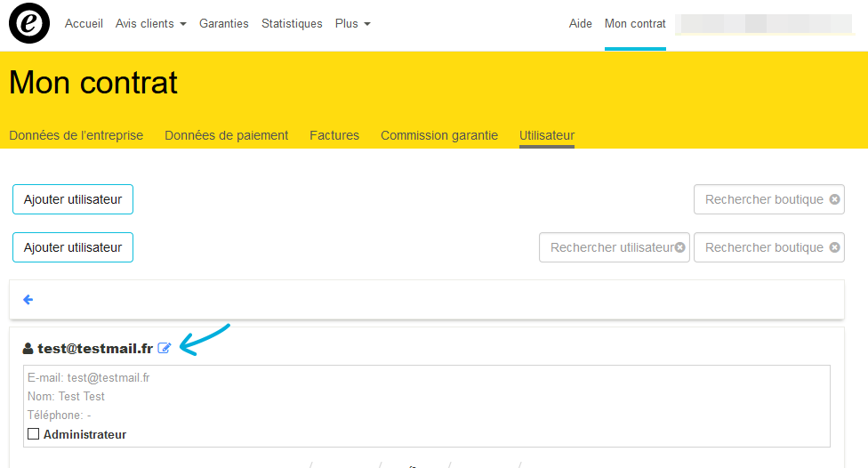Open the Statistiques menu item

tap(292, 24)
